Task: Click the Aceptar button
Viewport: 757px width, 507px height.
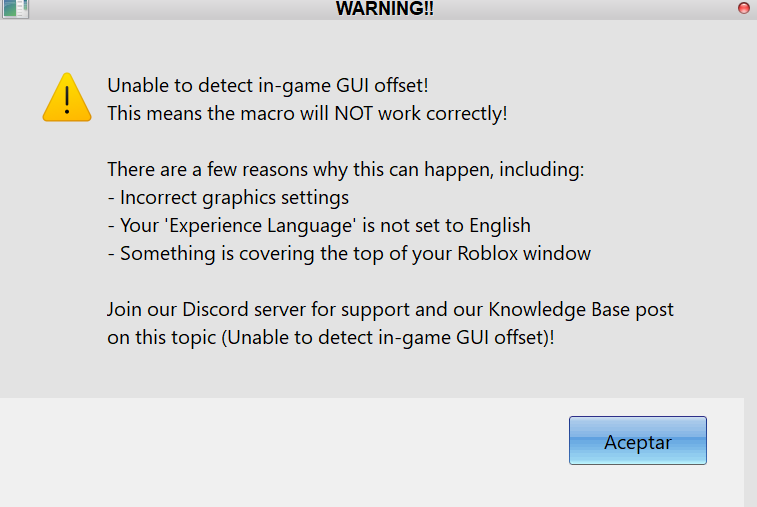Action: pos(637,441)
